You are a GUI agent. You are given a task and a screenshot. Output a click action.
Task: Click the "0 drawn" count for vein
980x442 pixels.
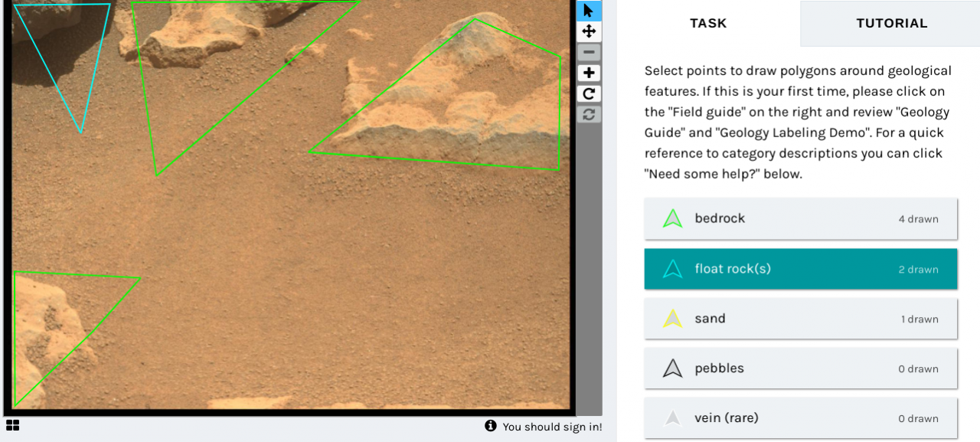click(x=918, y=419)
